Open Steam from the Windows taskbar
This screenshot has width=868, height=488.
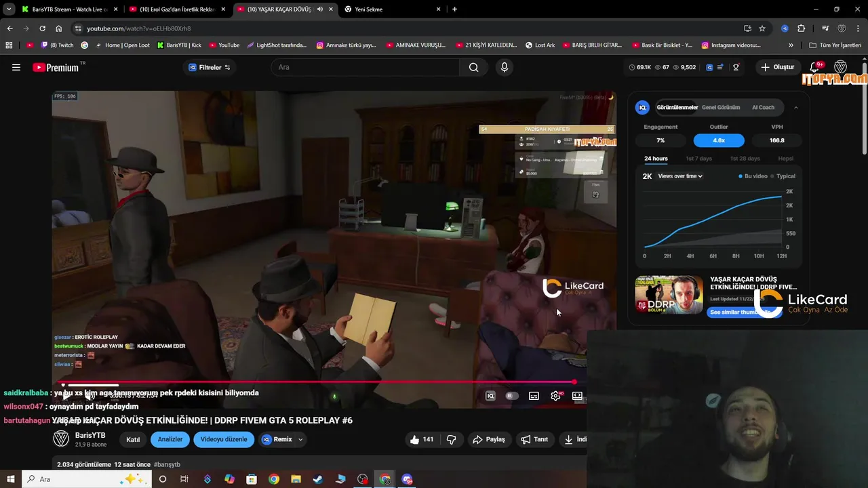tap(318, 479)
